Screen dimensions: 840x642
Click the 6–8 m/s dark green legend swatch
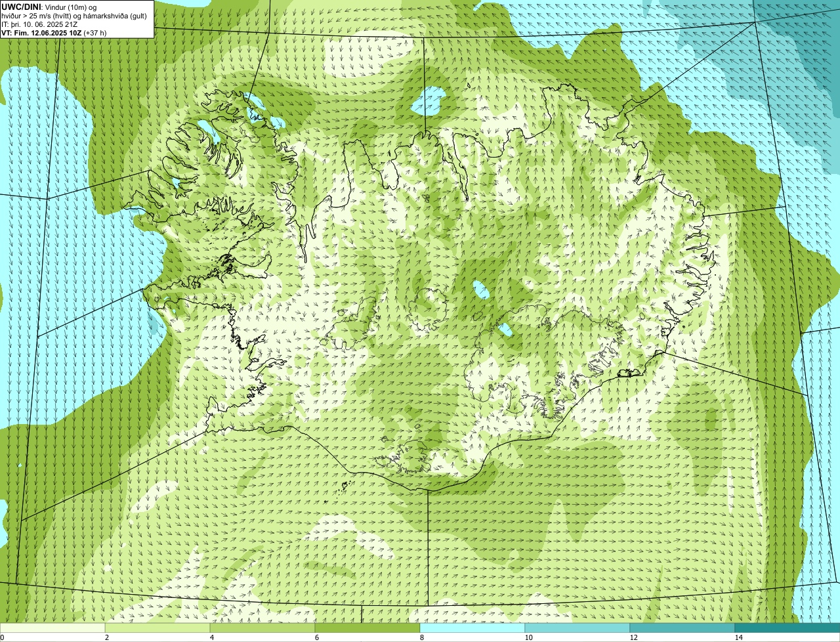(367, 628)
